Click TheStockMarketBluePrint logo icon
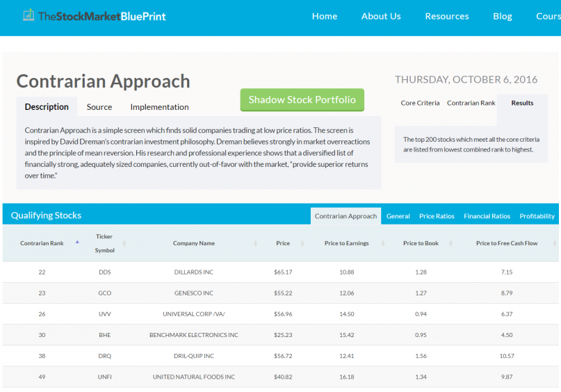 coord(29,15)
